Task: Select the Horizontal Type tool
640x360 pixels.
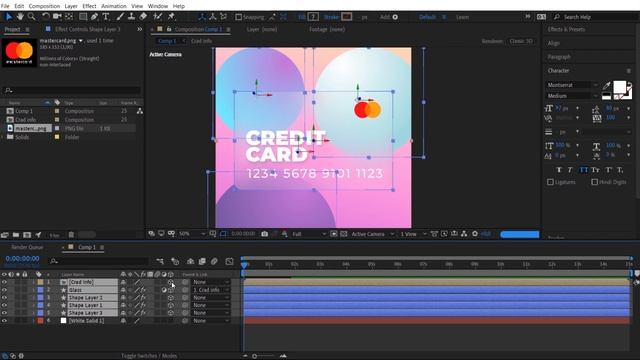Action: [x=106, y=17]
